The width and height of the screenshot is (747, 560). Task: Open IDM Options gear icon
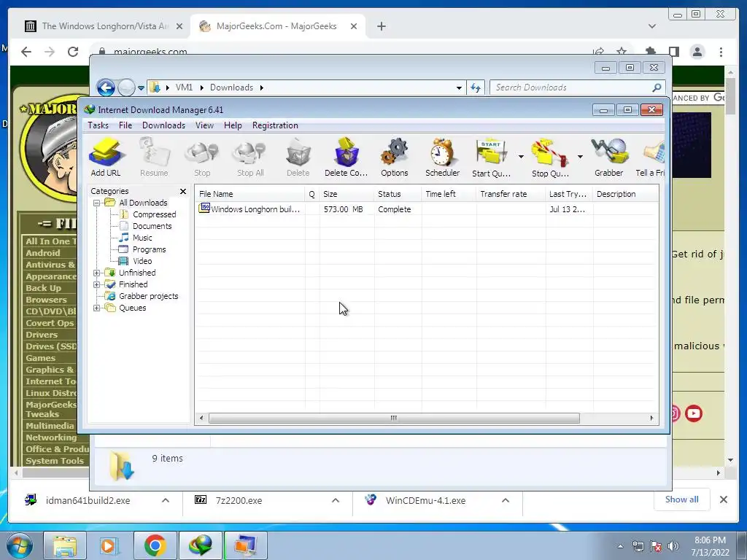click(x=395, y=157)
